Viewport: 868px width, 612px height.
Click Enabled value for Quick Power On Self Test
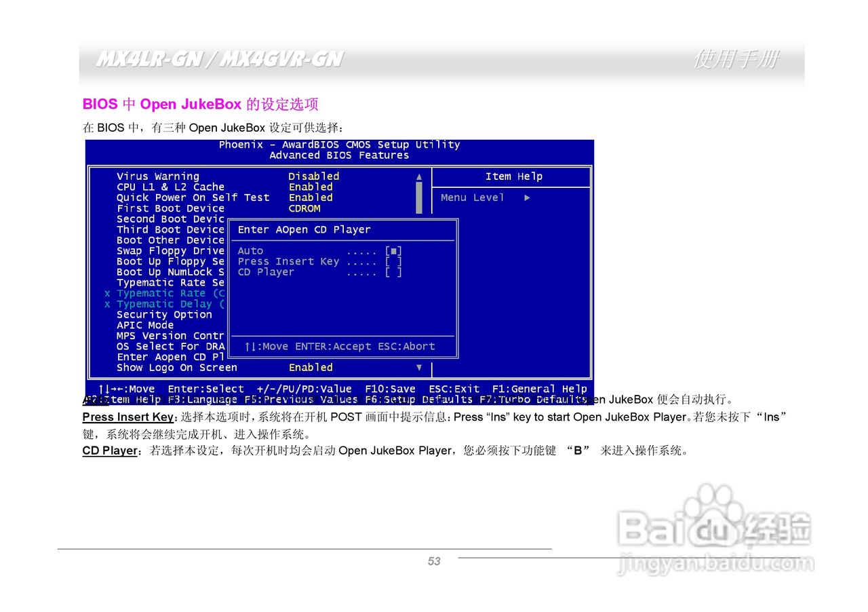(311, 197)
